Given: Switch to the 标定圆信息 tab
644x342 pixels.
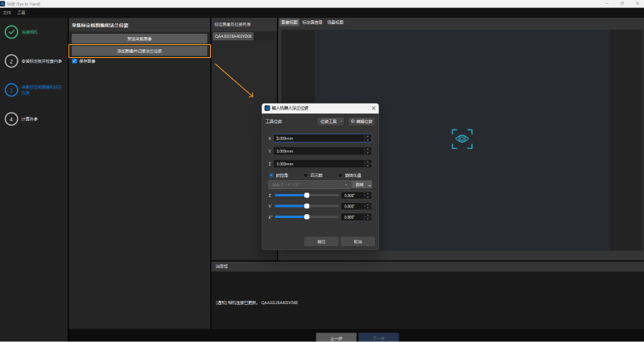Looking at the screenshot, I should click(x=312, y=23).
